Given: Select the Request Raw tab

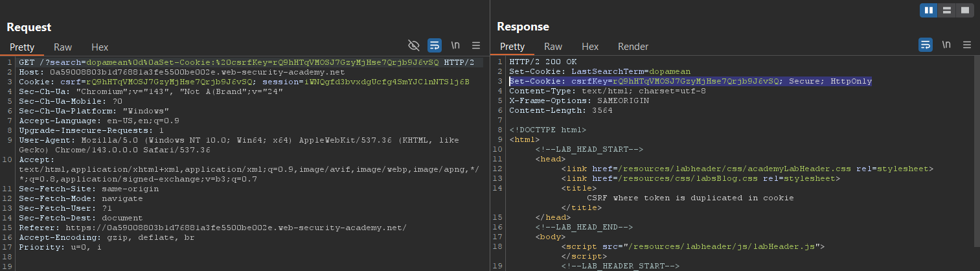Looking at the screenshot, I should tap(63, 47).
